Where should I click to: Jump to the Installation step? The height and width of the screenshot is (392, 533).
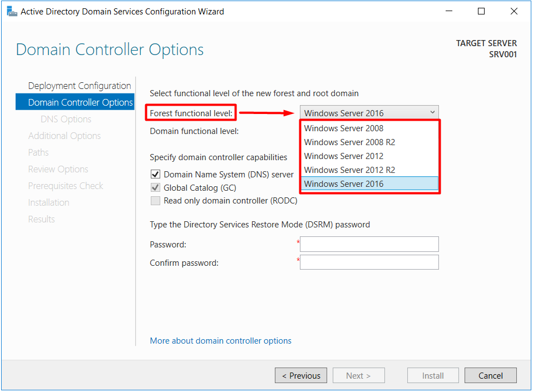click(x=48, y=202)
